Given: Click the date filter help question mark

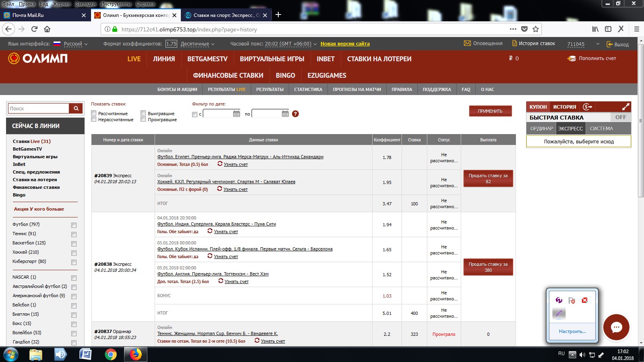Looking at the screenshot, I should (295, 114).
